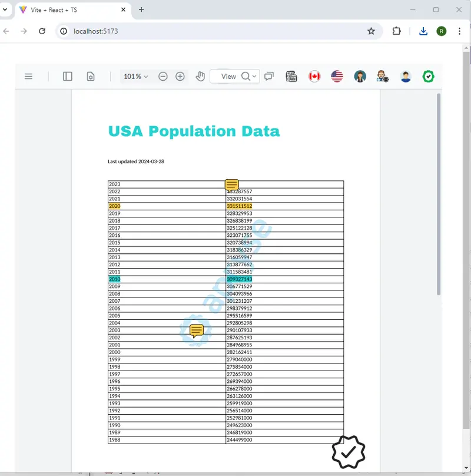Click the population value 282162411
The height and width of the screenshot is (476, 471).
tap(240, 352)
